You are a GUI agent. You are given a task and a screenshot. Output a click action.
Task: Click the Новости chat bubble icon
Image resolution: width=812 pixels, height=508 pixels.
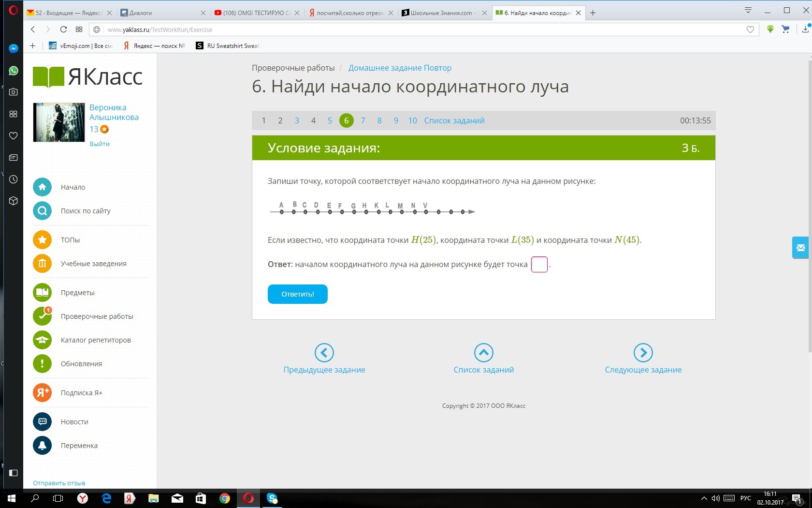(x=43, y=421)
